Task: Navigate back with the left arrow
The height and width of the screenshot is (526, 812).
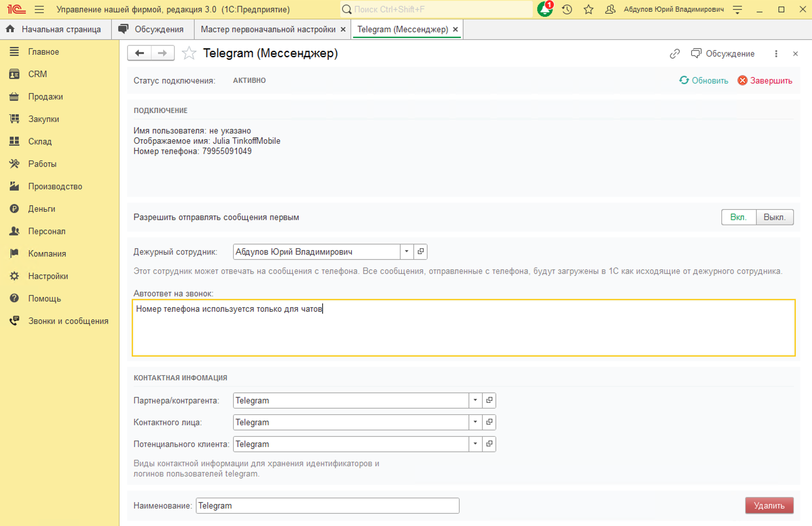Action: 139,53
